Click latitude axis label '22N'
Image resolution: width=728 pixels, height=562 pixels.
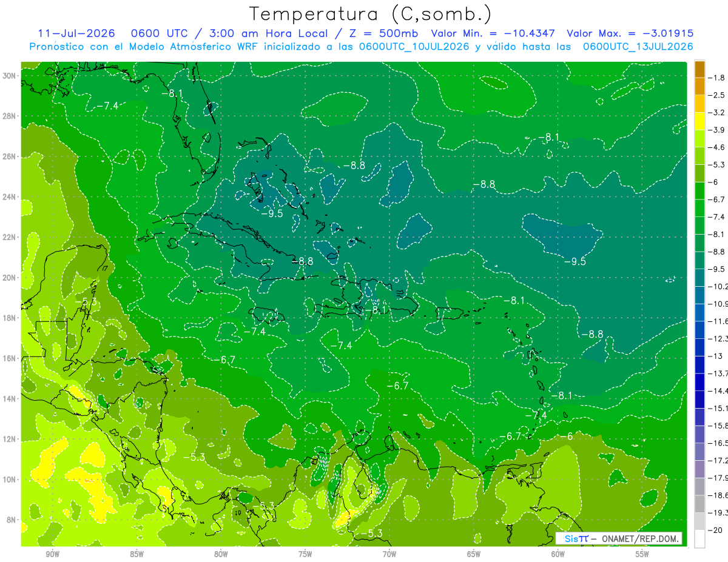pos(10,237)
